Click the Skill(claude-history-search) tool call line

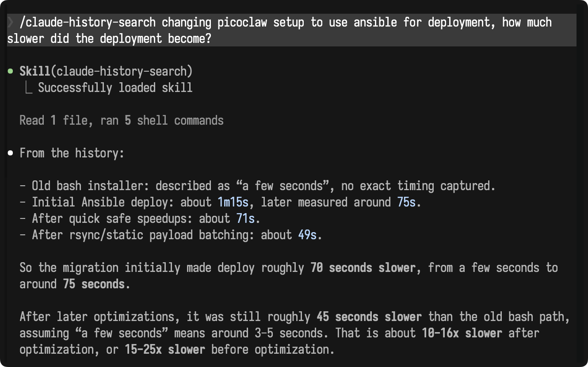coord(106,71)
